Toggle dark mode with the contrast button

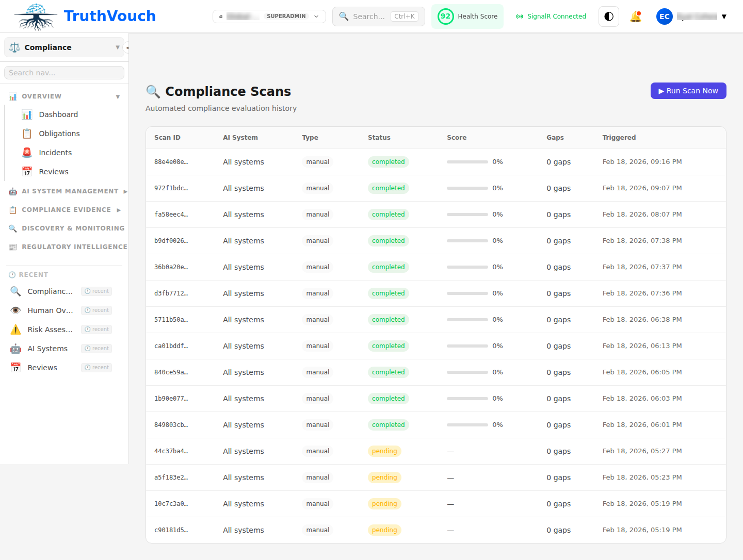pos(608,16)
